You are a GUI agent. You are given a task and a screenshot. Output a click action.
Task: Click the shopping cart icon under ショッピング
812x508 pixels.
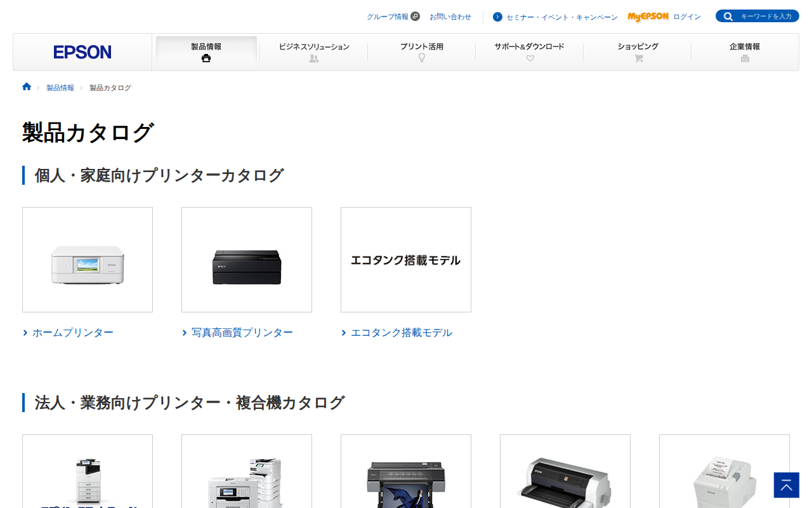coord(639,58)
